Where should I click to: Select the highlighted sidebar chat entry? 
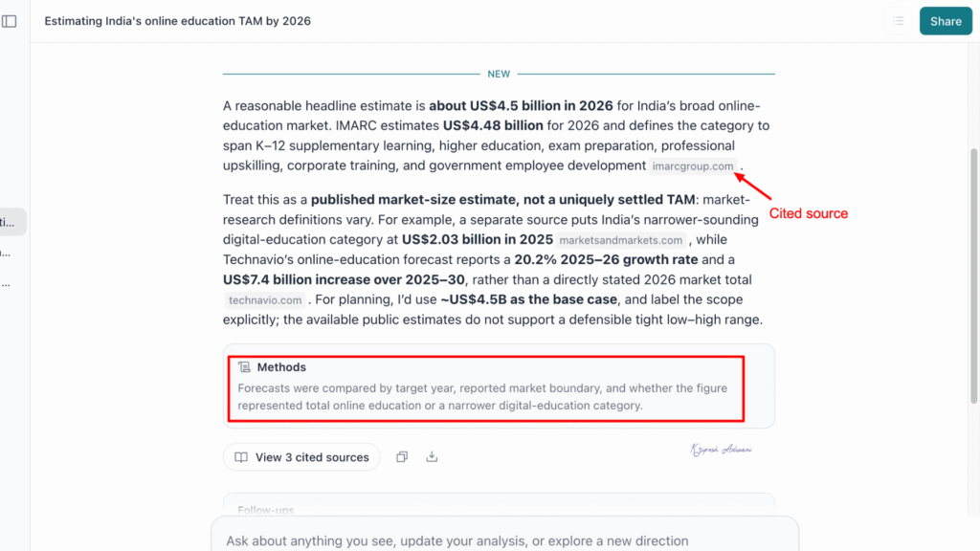point(12,222)
